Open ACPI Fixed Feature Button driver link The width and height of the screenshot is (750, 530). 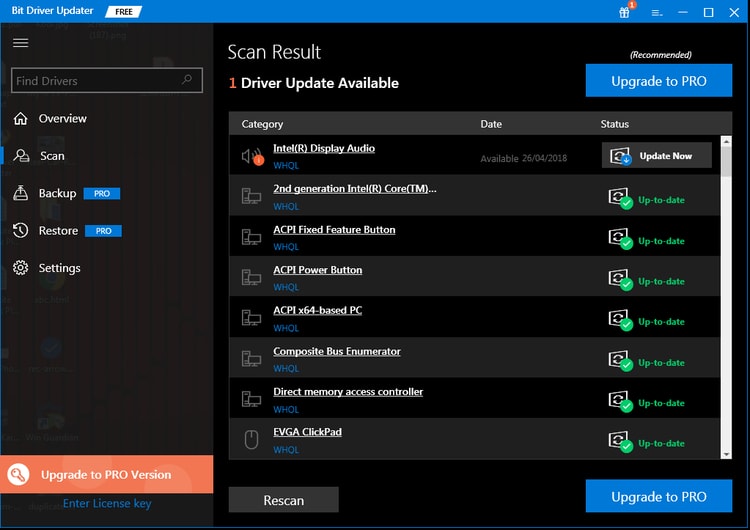[334, 230]
